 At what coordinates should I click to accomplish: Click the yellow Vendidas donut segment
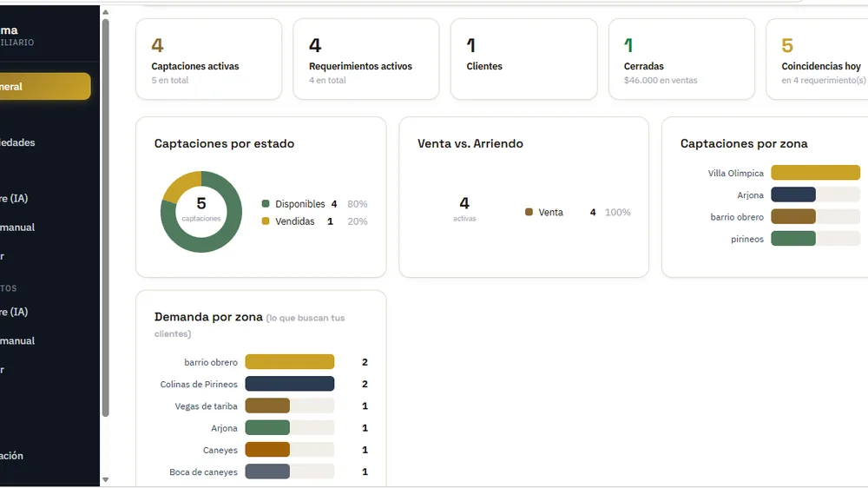[x=179, y=184]
